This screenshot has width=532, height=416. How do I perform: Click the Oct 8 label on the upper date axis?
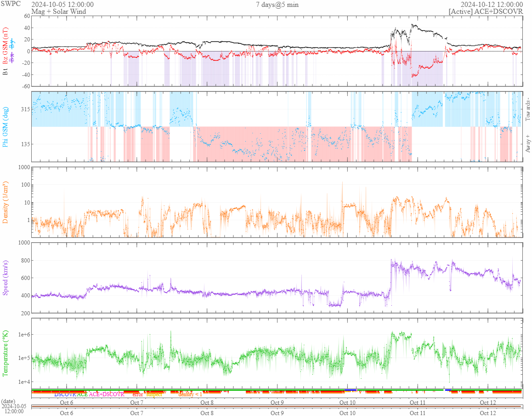coord(207,402)
